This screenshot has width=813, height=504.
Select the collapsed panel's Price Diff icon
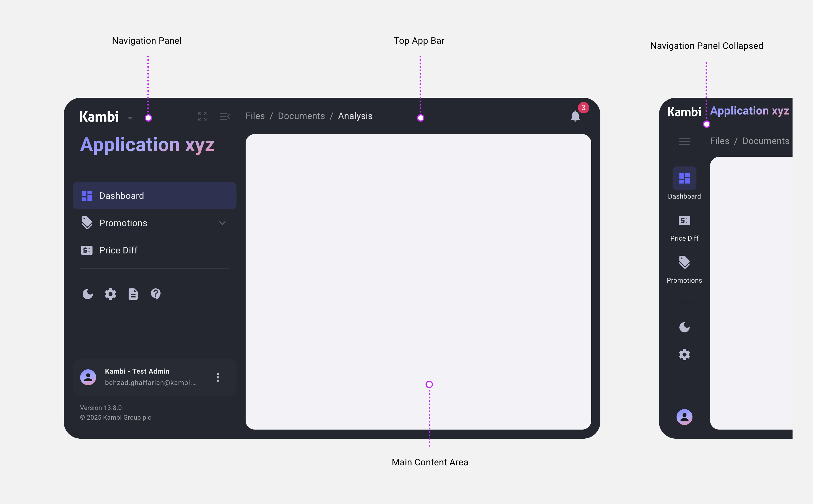coord(684,221)
